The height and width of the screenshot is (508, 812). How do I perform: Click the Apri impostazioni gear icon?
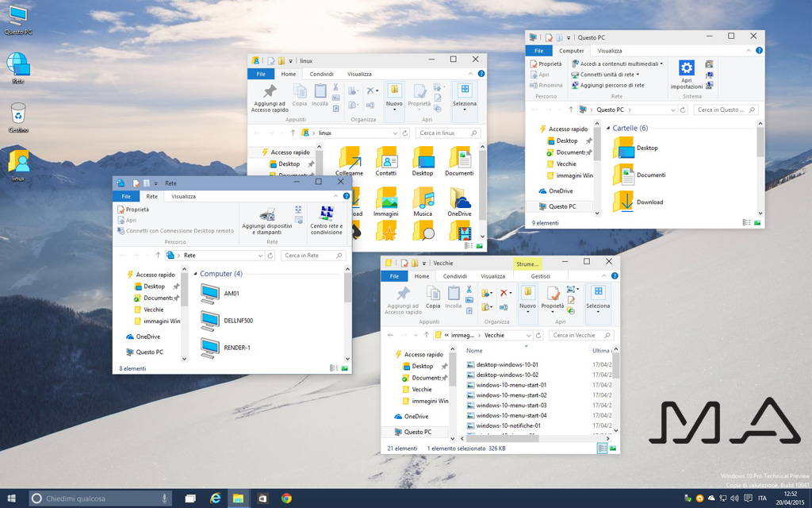click(x=687, y=74)
